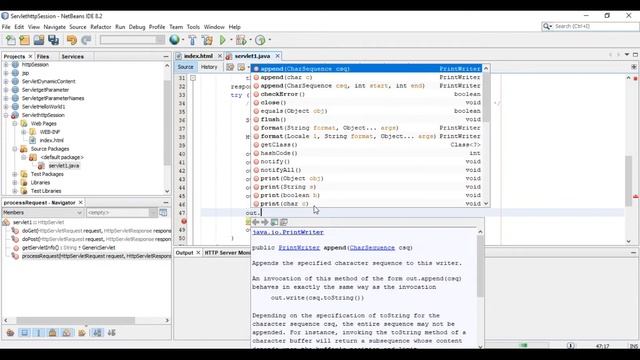Click the Search (Ctrl+I) input field
Image resolution: width=640 pixels, height=360 pixels.
click(x=594, y=26)
